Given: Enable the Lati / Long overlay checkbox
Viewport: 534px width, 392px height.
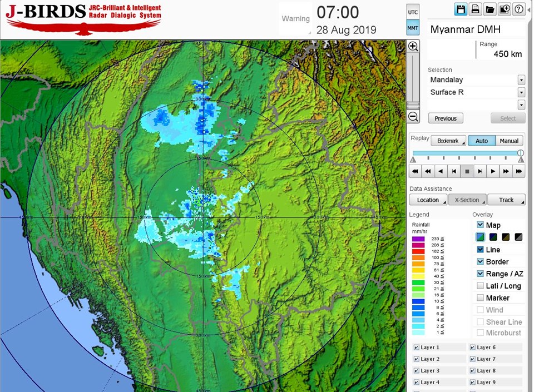Looking at the screenshot, I should tap(480, 286).
